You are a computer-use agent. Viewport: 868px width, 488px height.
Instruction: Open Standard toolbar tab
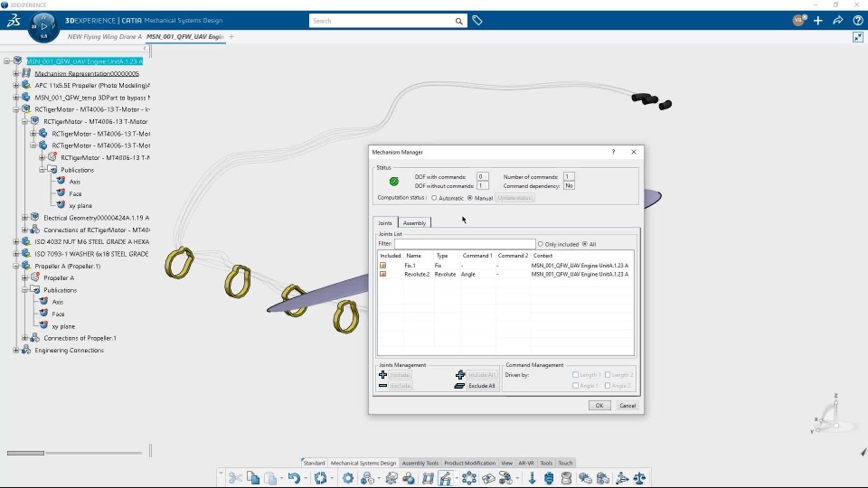tap(314, 463)
